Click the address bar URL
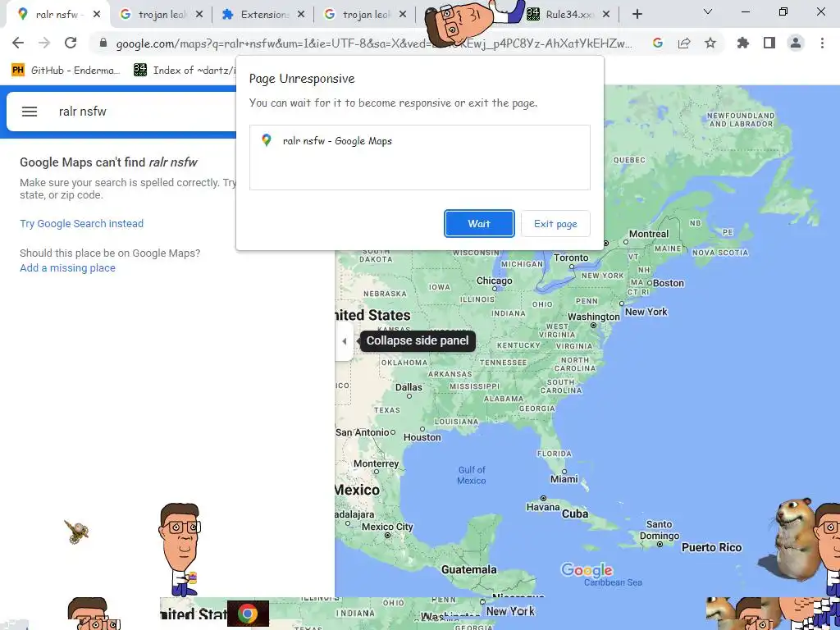Viewport: 840px width, 630px height. pyautogui.click(x=374, y=43)
